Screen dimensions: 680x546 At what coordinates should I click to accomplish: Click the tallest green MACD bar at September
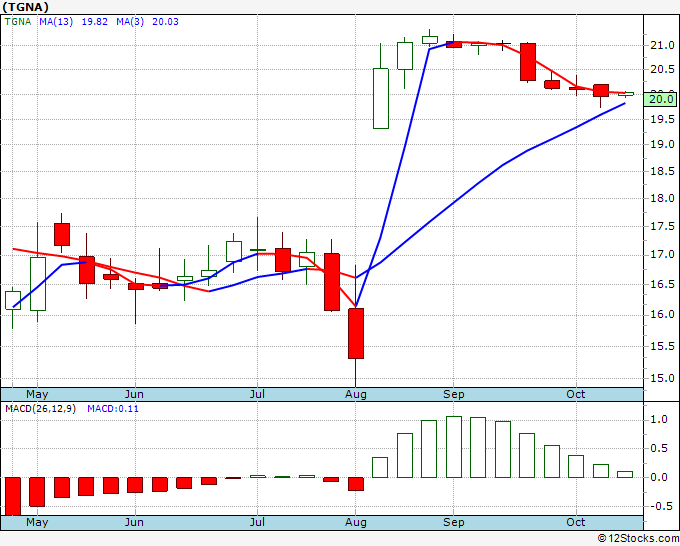tap(454, 447)
